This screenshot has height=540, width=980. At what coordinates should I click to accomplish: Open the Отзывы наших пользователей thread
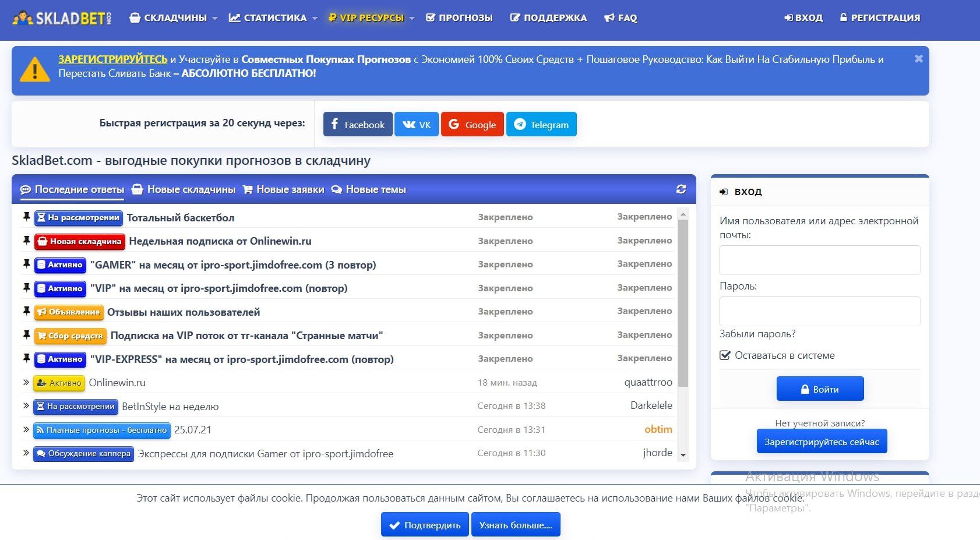[x=184, y=312]
